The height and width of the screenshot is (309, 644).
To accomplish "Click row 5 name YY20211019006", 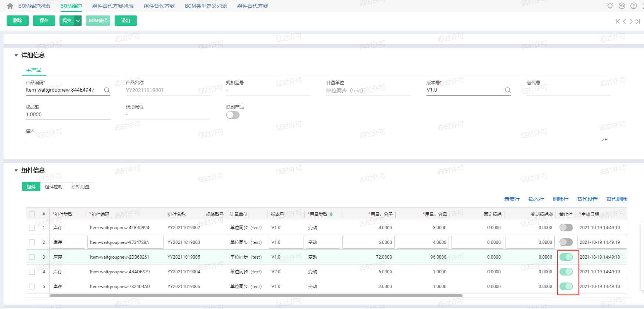I will coord(184,287).
